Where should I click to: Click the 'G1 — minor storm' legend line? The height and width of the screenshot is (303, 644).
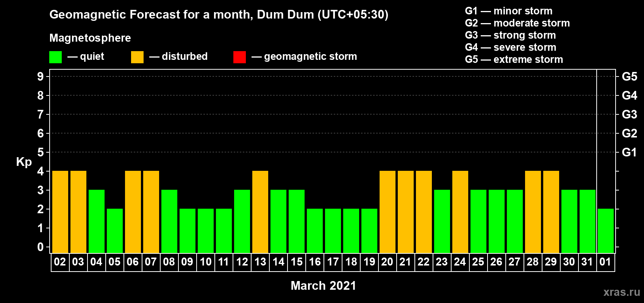(509, 11)
